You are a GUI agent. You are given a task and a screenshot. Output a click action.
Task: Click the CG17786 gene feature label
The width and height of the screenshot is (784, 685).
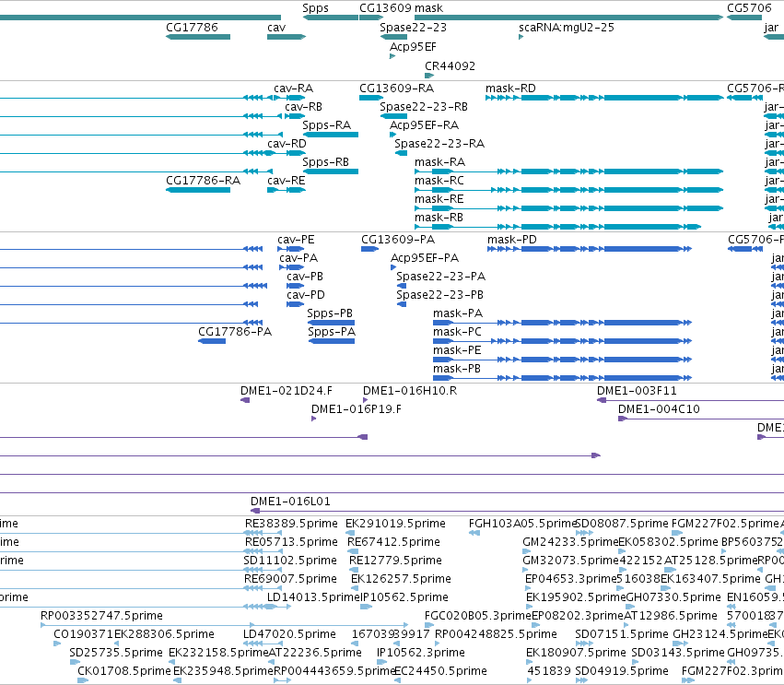[x=192, y=28]
